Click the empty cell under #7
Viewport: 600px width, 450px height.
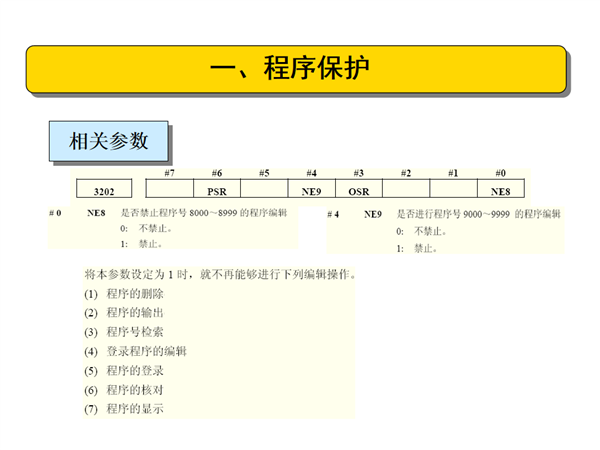(x=169, y=189)
